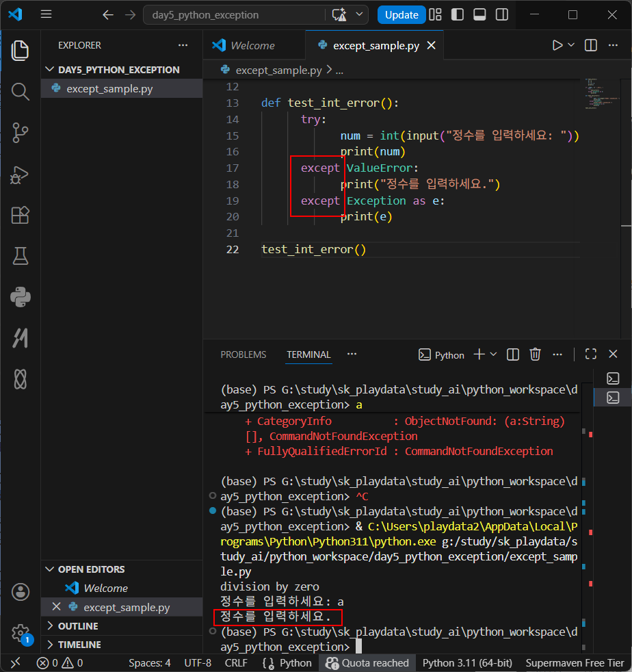Expand the TIMELINE section
The width and height of the screenshot is (632, 672).
[122, 645]
